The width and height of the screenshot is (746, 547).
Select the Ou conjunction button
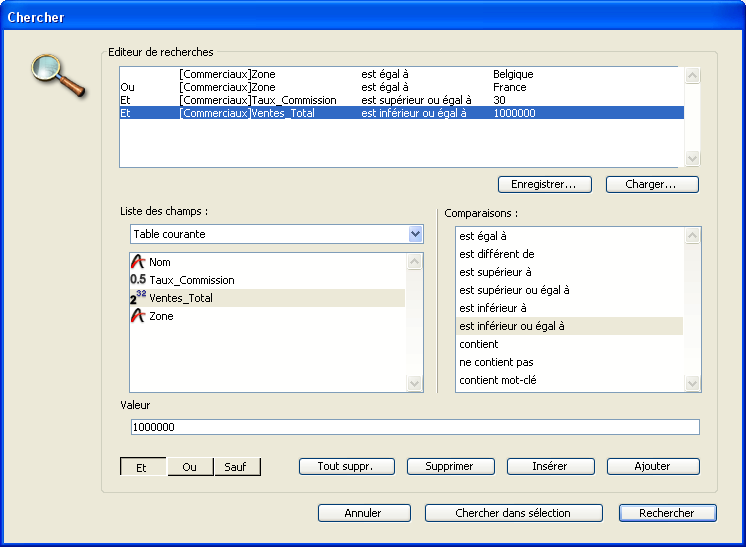[x=190, y=467]
